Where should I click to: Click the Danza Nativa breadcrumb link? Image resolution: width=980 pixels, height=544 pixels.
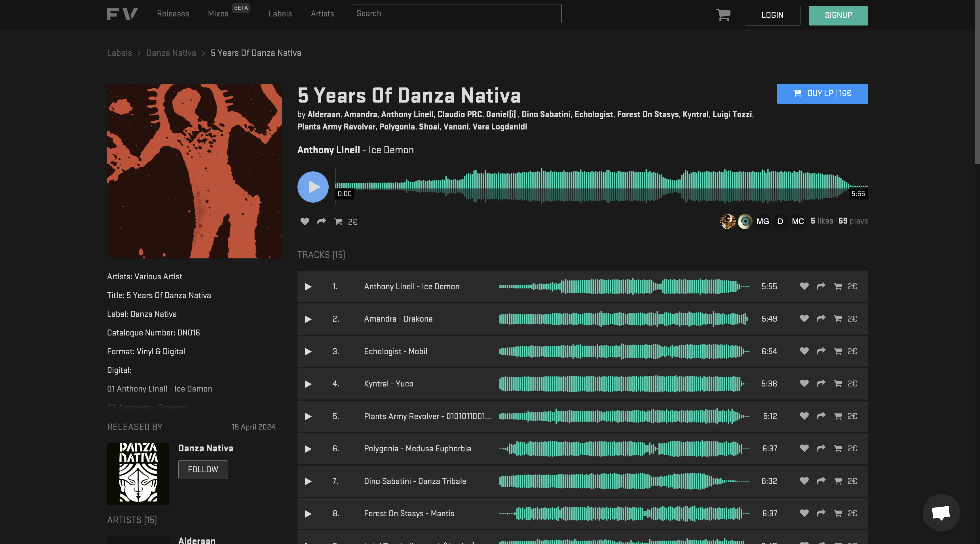pos(171,53)
